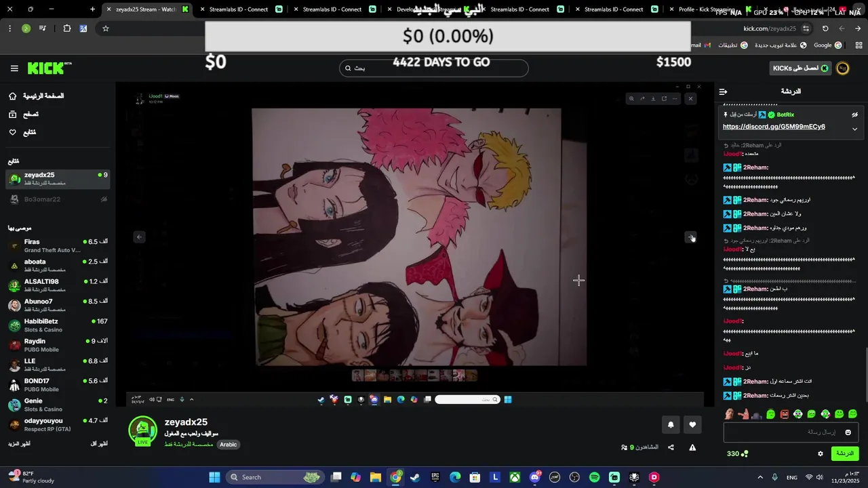Viewport: 868px width, 488px height.
Task: Open browser extensions puzzle icon
Action: click(66, 28)
